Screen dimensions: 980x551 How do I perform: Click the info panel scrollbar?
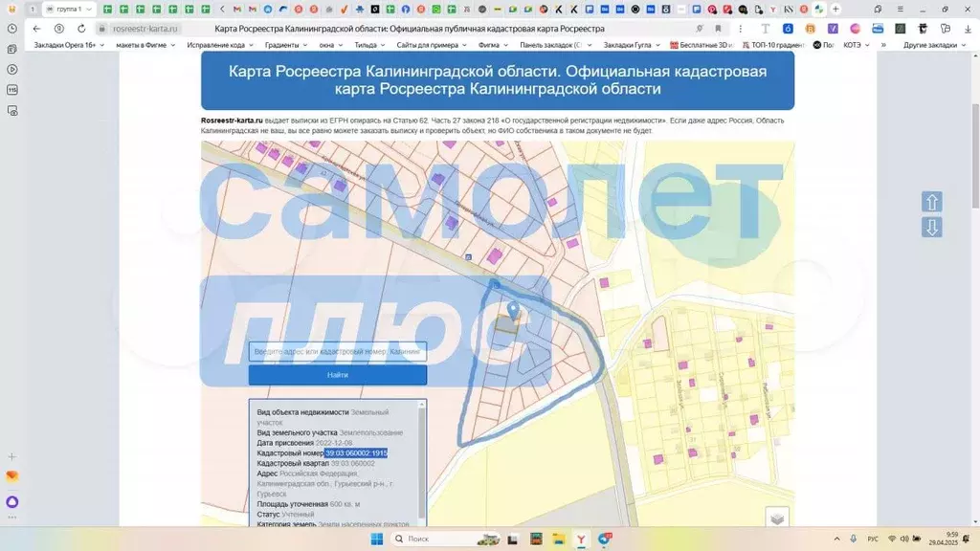coord(421,462)
